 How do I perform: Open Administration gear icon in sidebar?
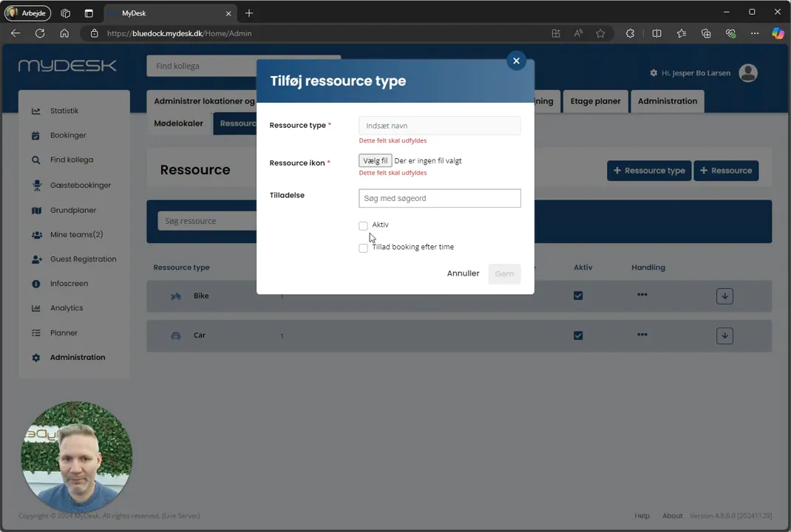coord(35,358)
